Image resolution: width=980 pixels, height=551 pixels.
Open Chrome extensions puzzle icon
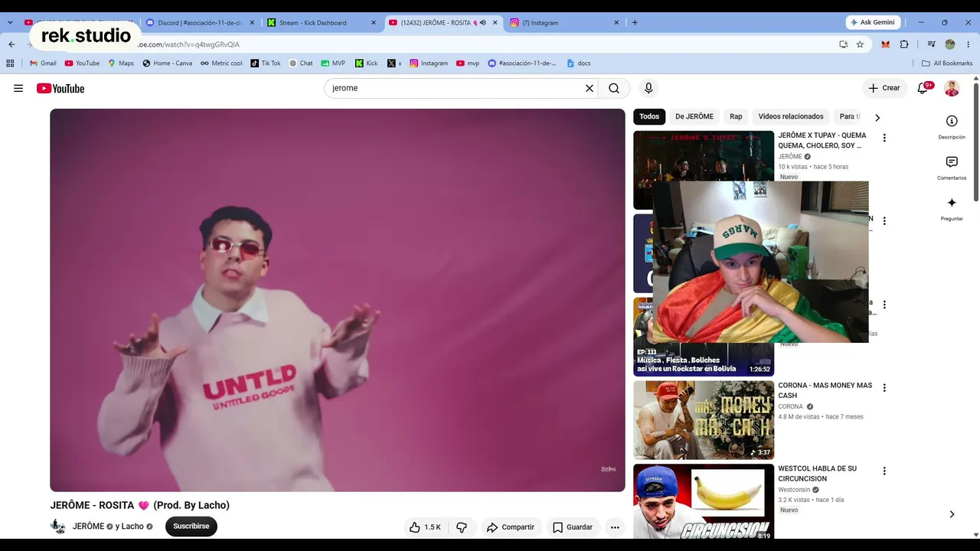click(904, 44)
